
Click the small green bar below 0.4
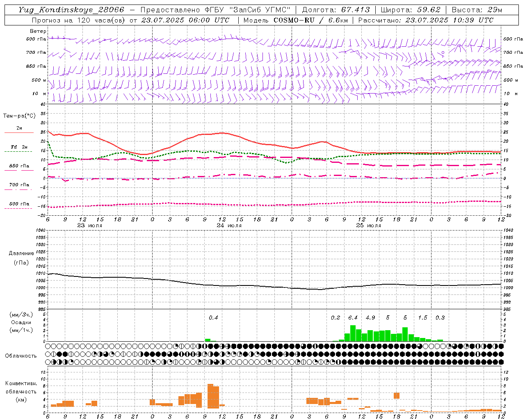tap(208, 340)
